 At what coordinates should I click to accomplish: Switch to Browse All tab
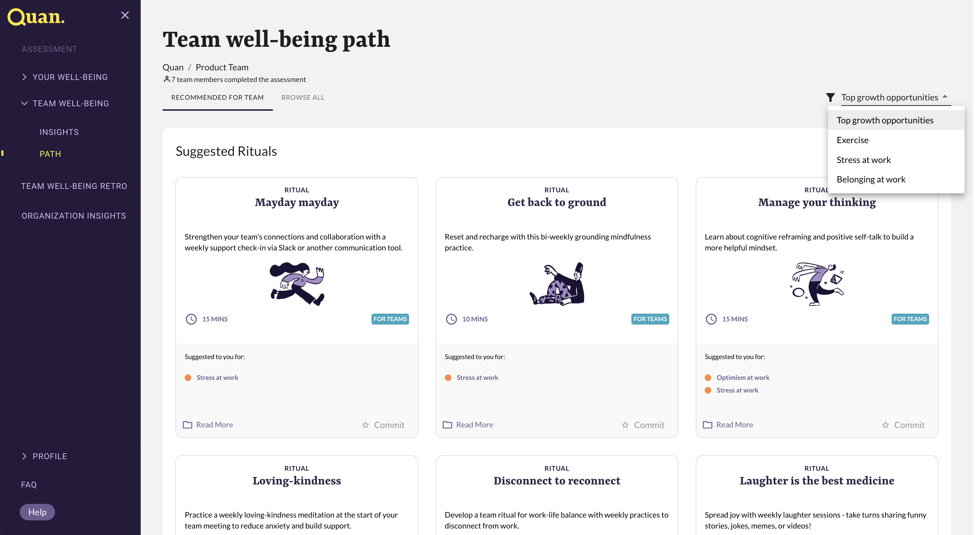coord(303,97)
